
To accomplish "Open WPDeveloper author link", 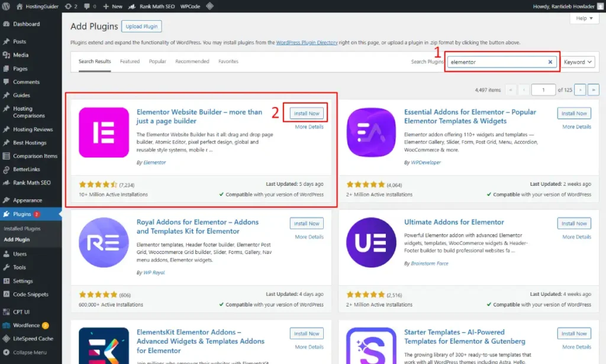I will click(x=426, y=162).
